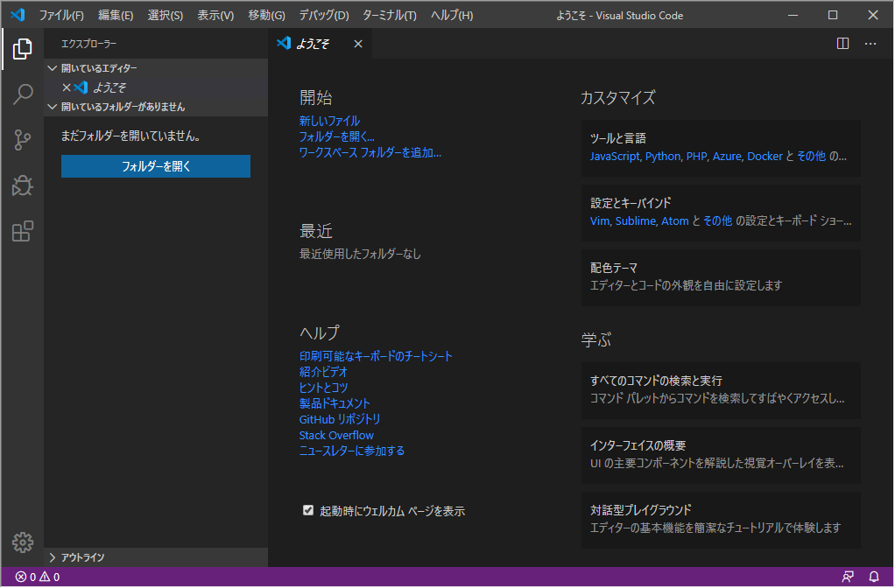Open the Source Control view icon
Viewport: 895px width, 588px height.
[x=22, y=140]
